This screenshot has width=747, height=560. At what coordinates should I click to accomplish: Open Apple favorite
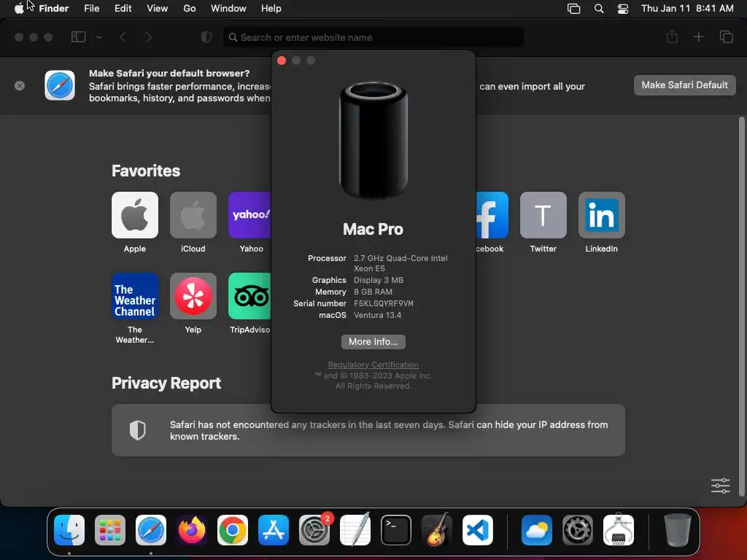pyautogui.click(x=135, y=215)
